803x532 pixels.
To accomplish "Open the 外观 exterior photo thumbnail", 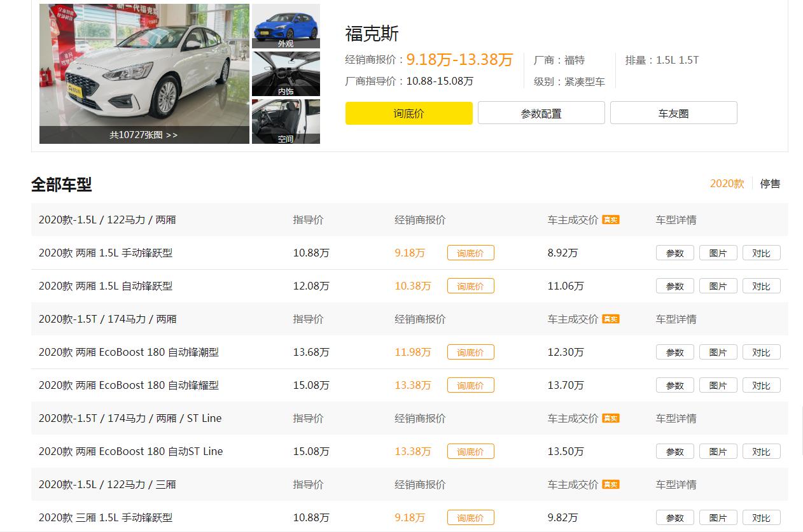I will [x=286, y=25].
